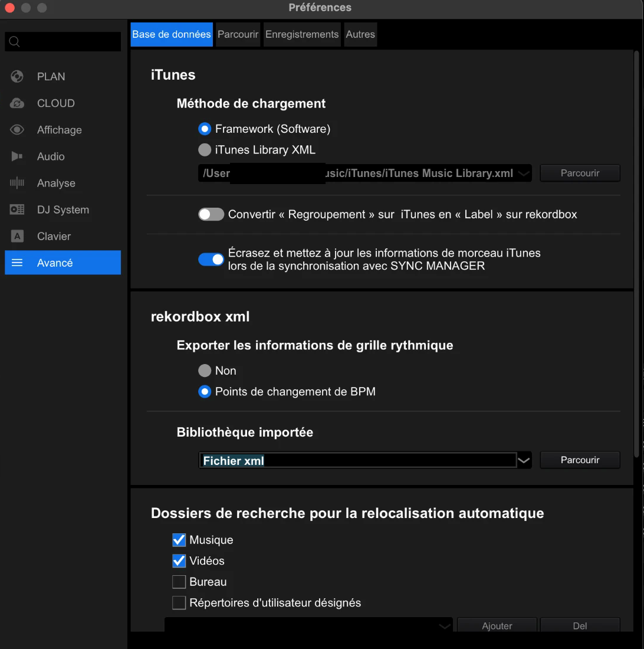Click the Affichage eye icon

(17, 130)
